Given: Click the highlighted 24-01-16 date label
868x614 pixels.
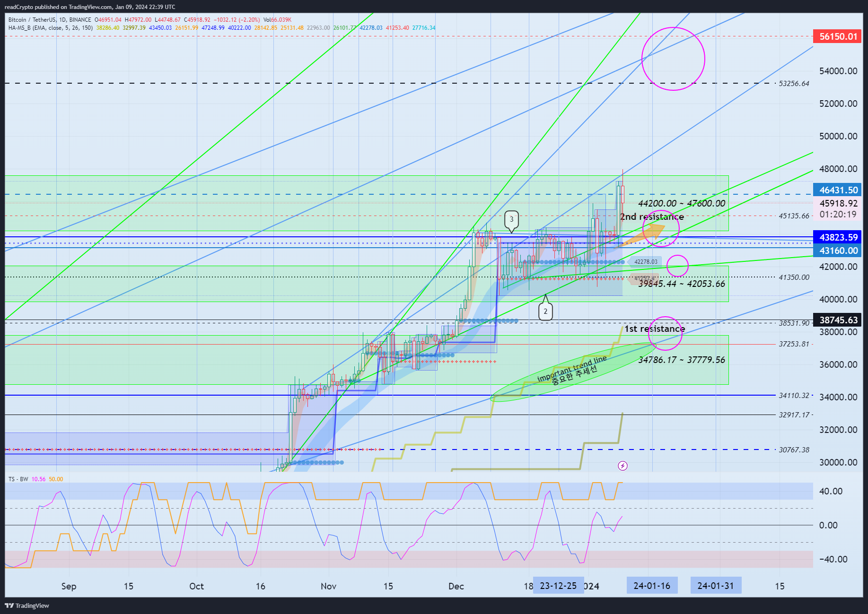Looking at the screenshot, I should pos(652,586).
